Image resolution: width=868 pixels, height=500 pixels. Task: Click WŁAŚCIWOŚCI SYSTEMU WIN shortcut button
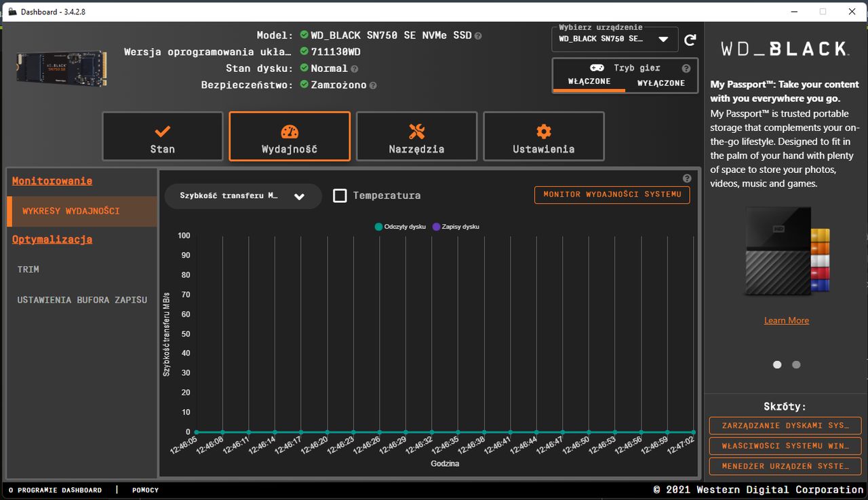pyautogui.click(x=785, y=446)
